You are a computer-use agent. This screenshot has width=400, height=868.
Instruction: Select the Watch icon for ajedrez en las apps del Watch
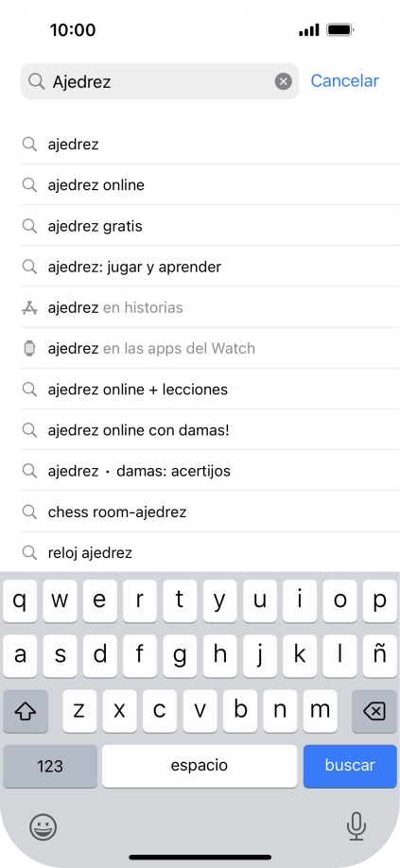click(x=29, y=348)
